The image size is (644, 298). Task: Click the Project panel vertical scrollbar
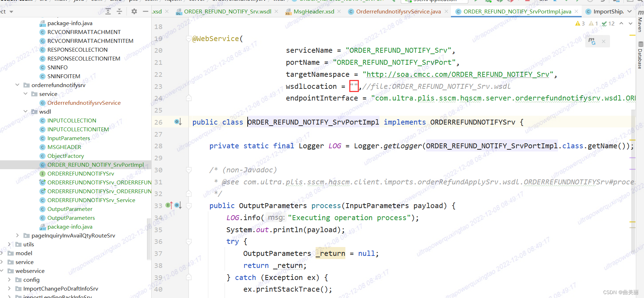pos(149,239)
